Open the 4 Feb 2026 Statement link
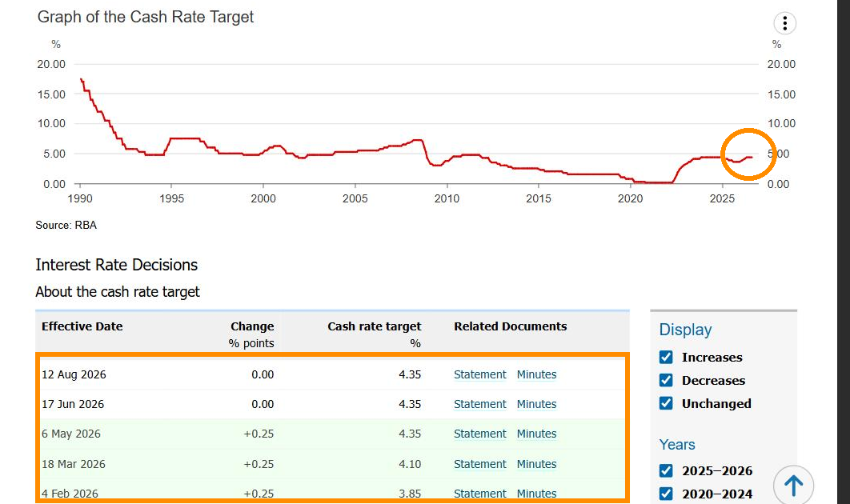Screen dimensions: 850x504 click(x=479, y=494)
